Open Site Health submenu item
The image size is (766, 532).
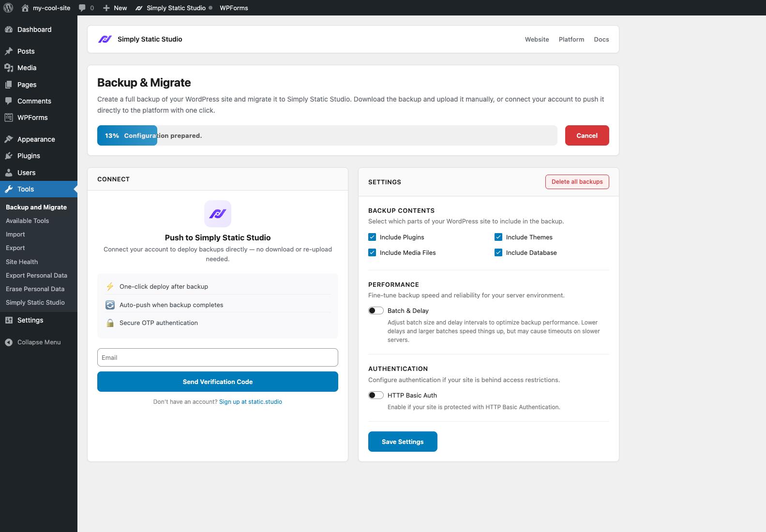pyautogui.click(x=22, y=262)
